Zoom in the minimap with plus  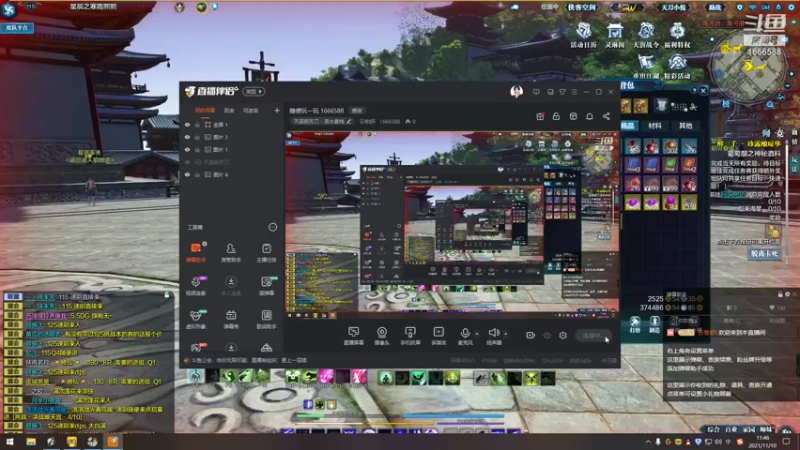click(x=791, y=74)
